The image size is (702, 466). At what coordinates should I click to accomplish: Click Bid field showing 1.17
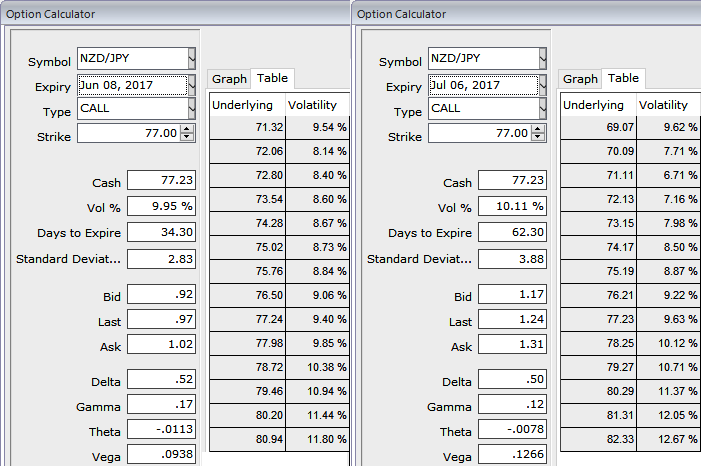coord(513,295)
